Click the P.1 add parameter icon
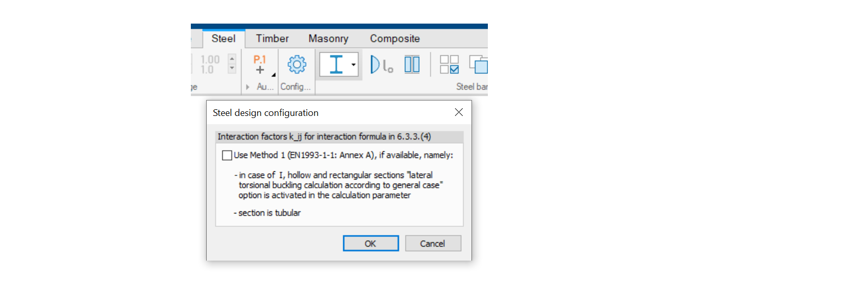The image size is (868, 296). [x=260, y=65]
